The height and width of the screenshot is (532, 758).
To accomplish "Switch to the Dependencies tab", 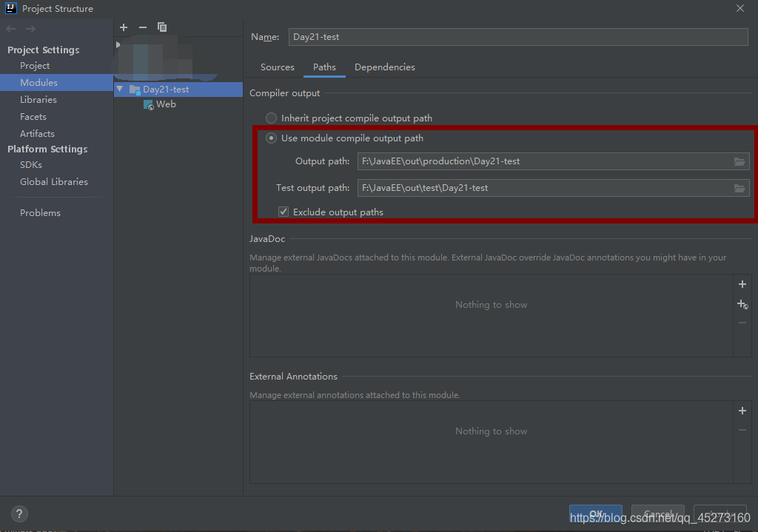I will (x=385, y=67).
